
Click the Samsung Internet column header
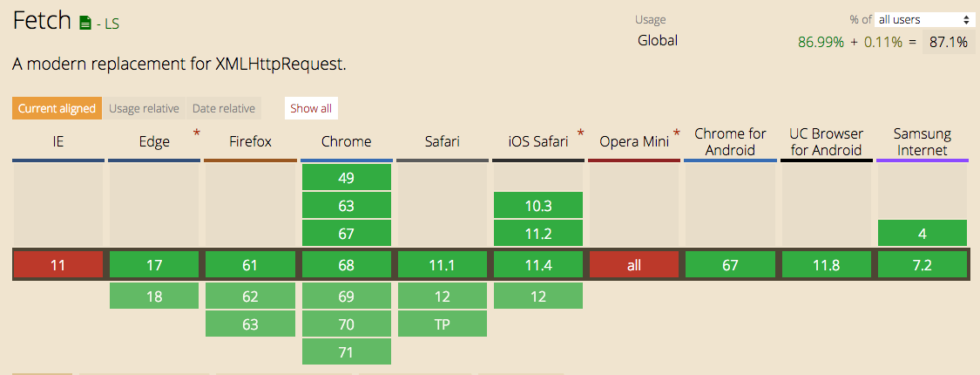pyautogui.click(x=923, y=141)
